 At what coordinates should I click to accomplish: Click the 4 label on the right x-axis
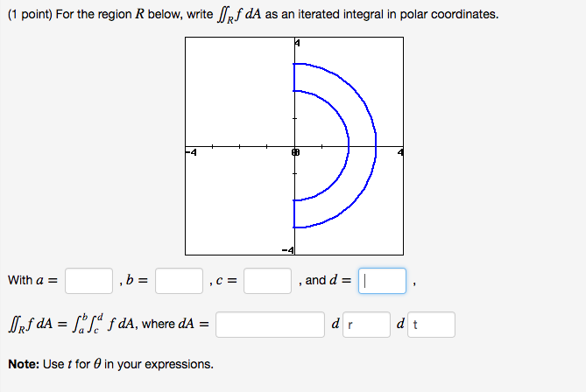coord(400,152)
